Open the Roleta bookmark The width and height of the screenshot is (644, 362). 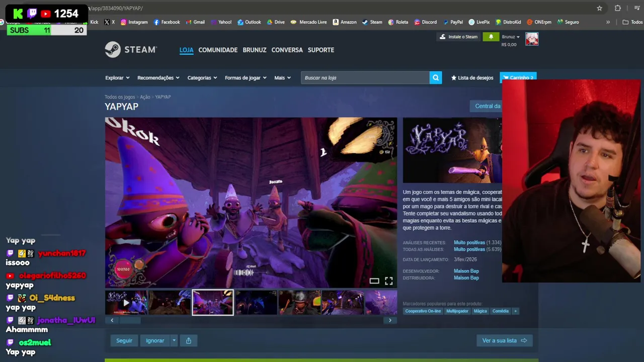point(398,22)
